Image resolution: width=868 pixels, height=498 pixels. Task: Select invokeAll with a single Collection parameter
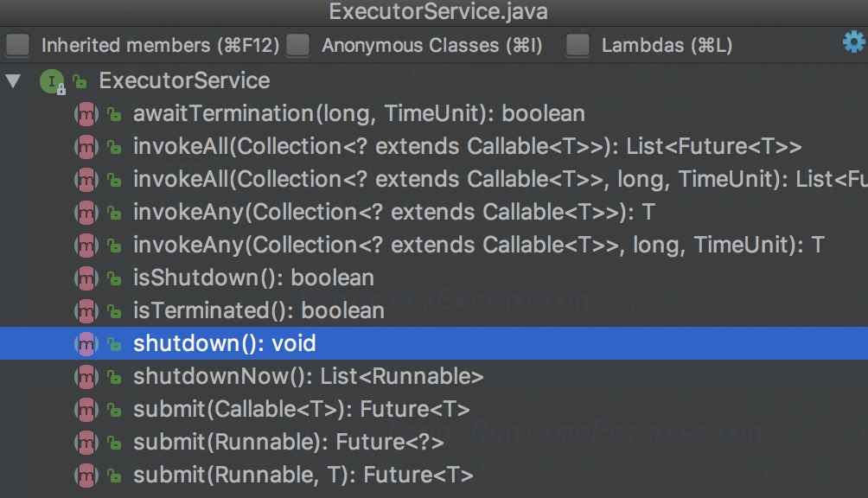[x=467, y=147]
